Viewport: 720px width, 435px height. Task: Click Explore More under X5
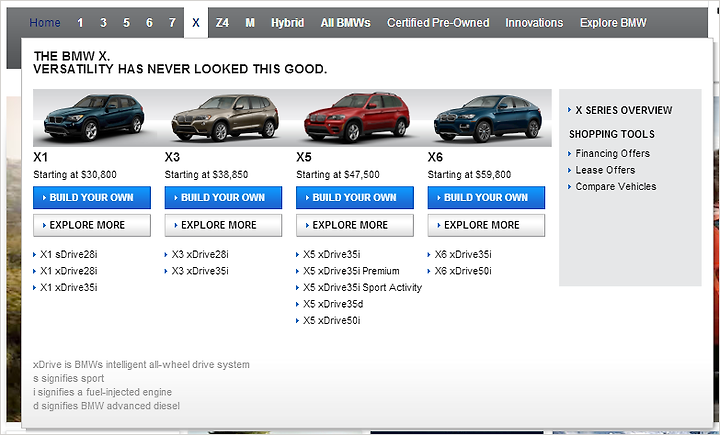[354, 225]
